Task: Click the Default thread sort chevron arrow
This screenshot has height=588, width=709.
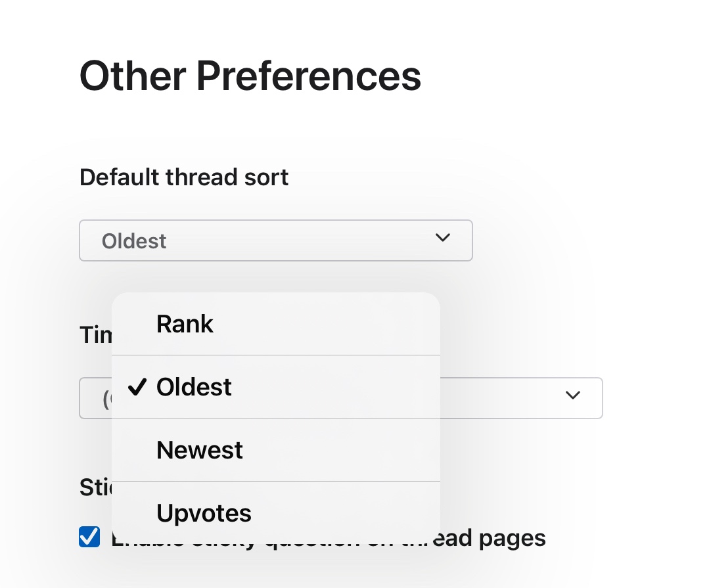Action: click(x=443, y=238)
